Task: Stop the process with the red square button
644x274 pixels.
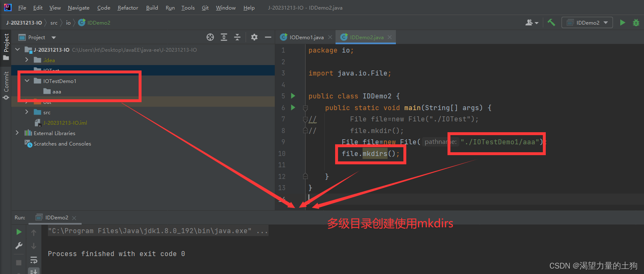Action: [x=18, y=262]
